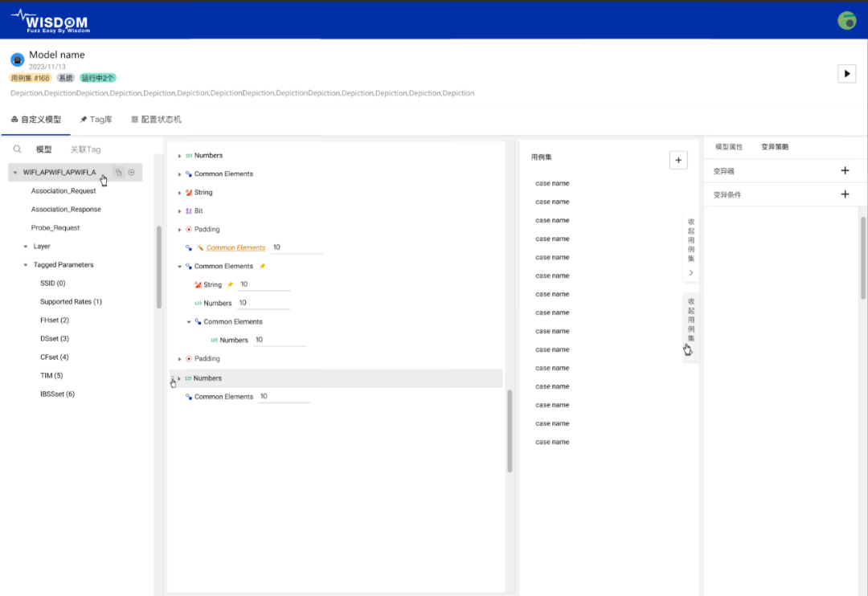Image resolution: width=868 pixels, height=596 pixels.
Task: Open the 模型 sub-tab
Action: [x=43, y=149]
